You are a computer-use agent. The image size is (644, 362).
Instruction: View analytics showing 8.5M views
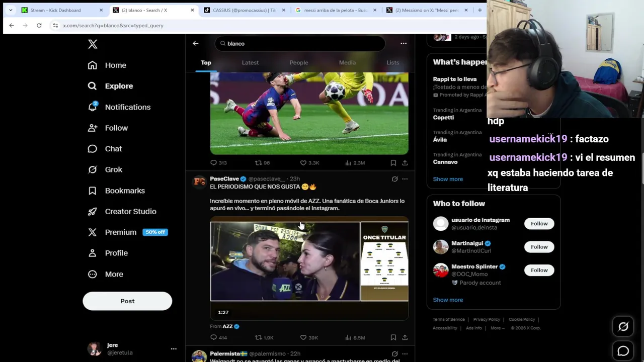pyautogui.click(x=355, y=338)
